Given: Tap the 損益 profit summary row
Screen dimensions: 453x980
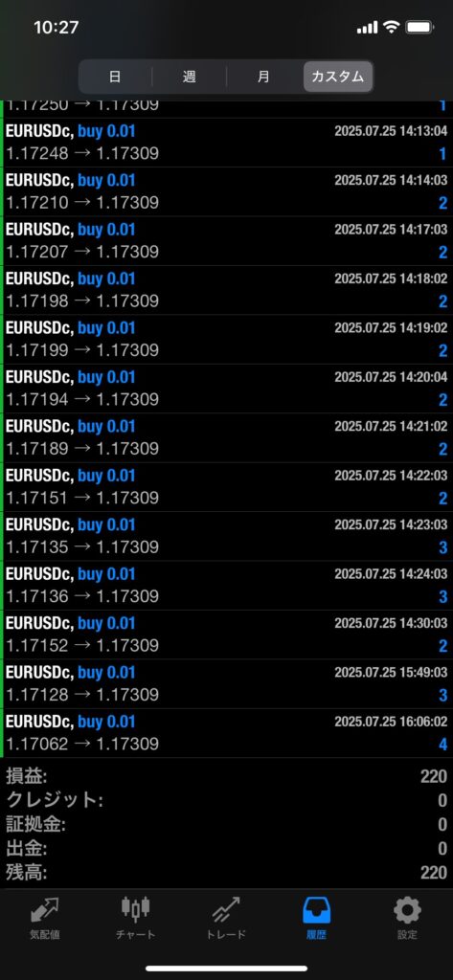Looking at the screenshot, I should point(226,776).
